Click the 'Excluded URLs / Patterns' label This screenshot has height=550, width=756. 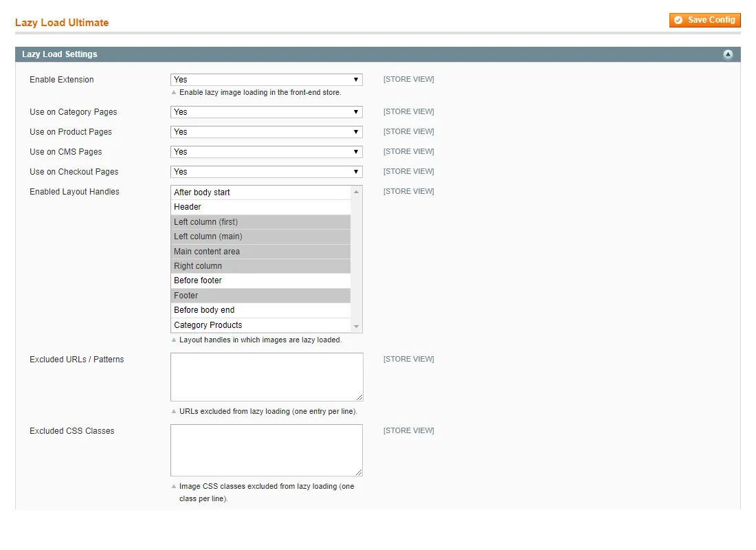point(77,360)
